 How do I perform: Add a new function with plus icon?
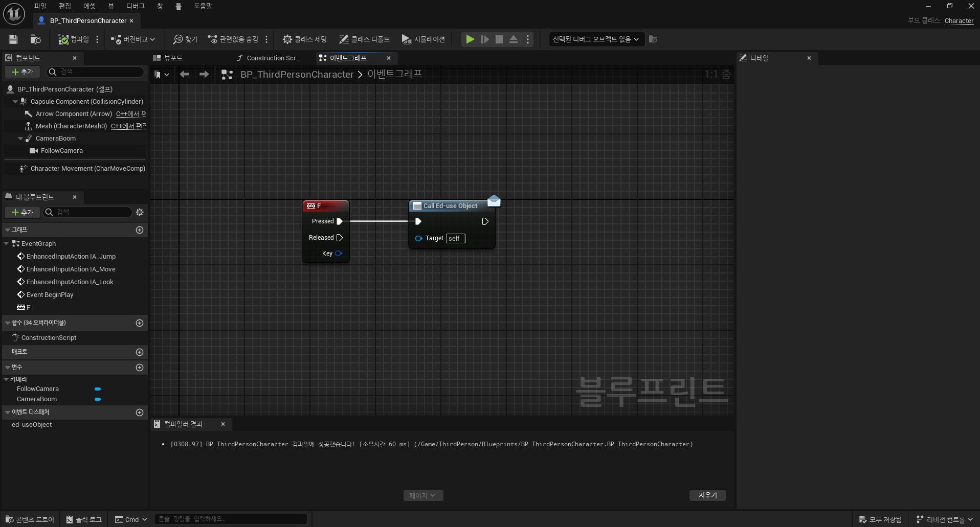(x=140, y=323)
